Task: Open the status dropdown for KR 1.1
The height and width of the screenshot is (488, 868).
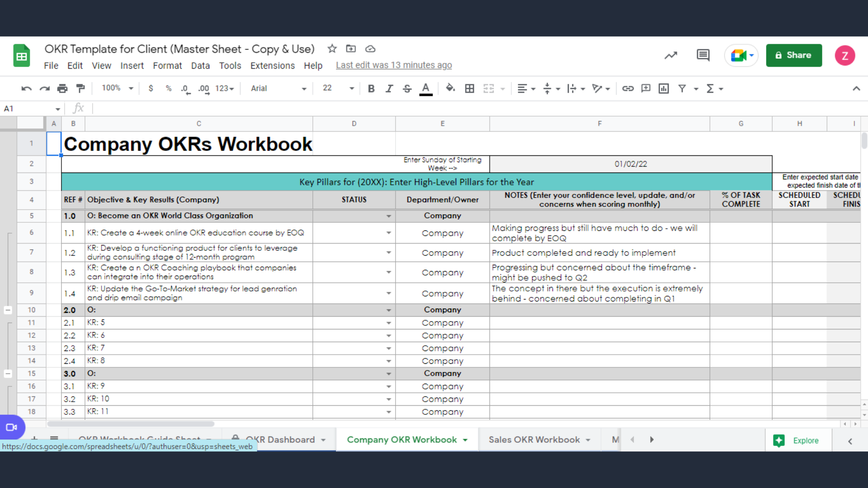Action: [389, 233]
